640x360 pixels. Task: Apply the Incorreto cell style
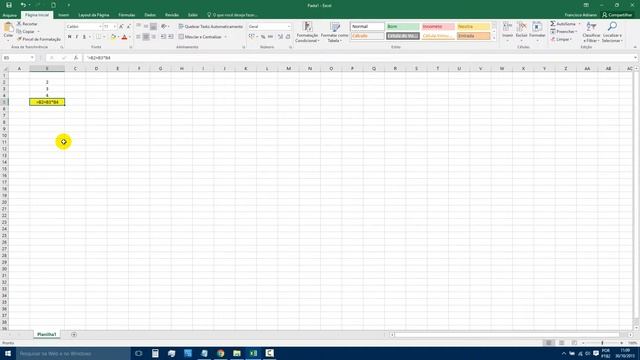[x=438, y=27]
